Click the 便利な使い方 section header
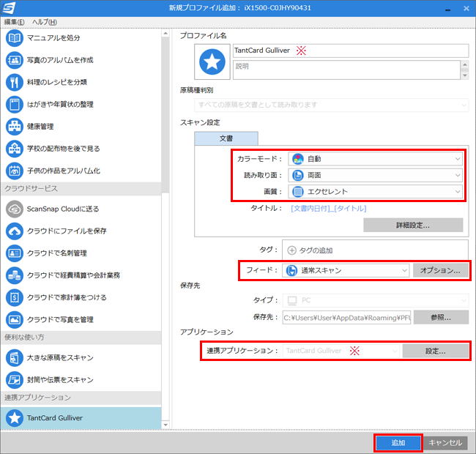 (81, 338)
